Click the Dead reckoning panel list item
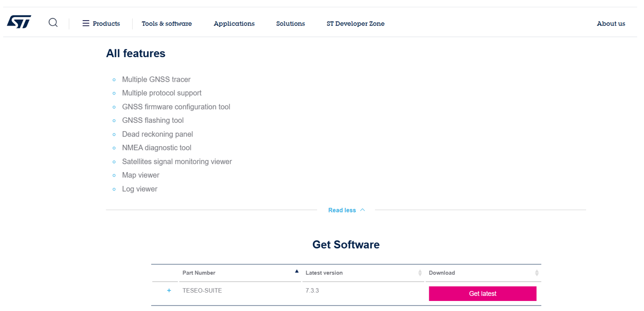644x311 pixels. [157, 134]
